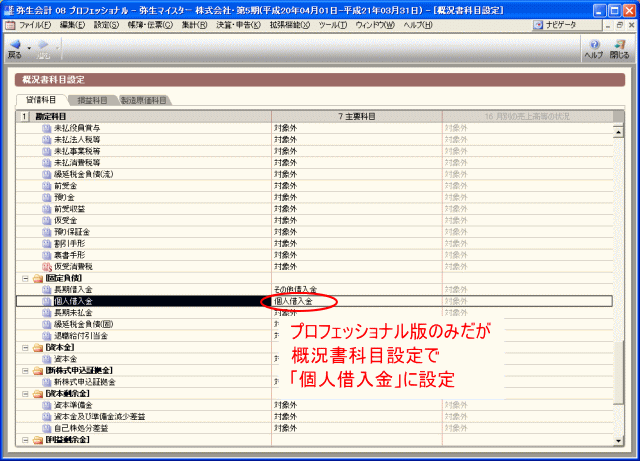Collapse the [資本金] tree group

(25, 348)
